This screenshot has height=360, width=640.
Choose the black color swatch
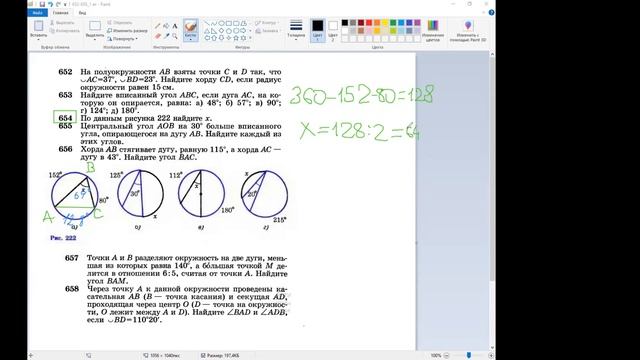pos(345,23)
